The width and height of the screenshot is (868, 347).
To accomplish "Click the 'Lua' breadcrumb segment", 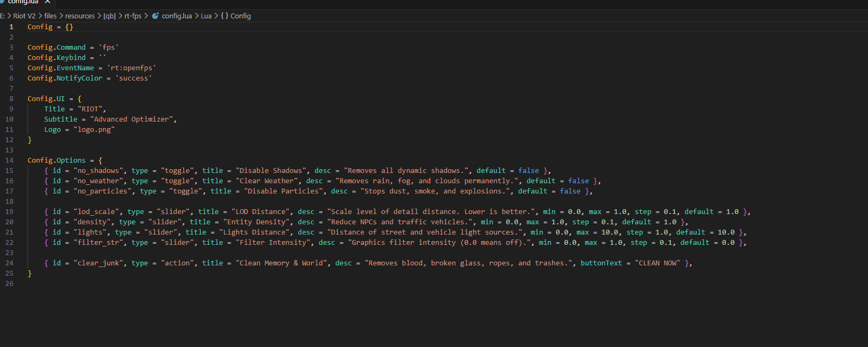I will [x=206, y=16].
